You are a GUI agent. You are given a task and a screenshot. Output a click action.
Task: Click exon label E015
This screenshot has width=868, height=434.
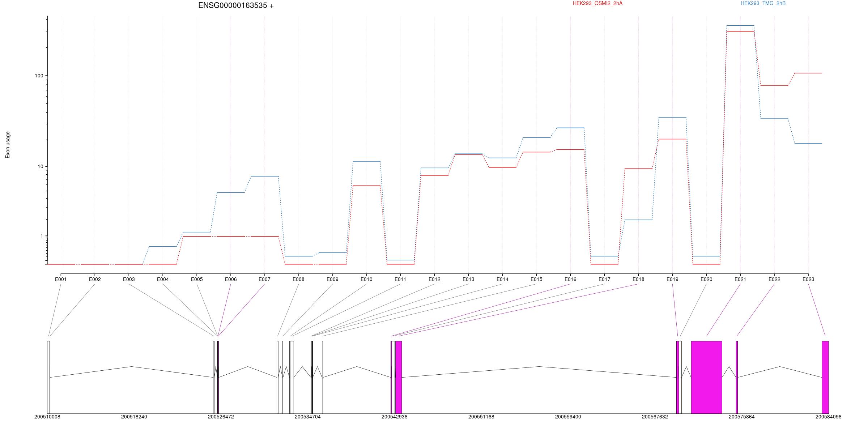tap(536, 279)
